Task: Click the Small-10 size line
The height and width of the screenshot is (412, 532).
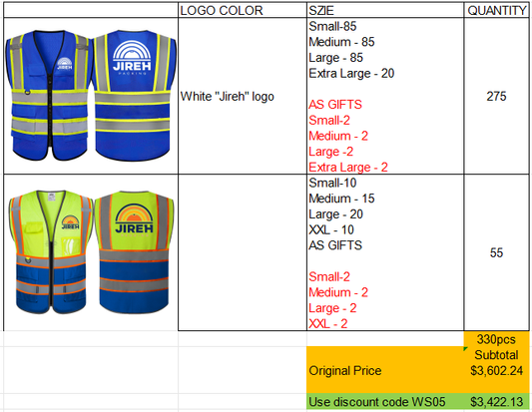Action: [x=332, y=184]
